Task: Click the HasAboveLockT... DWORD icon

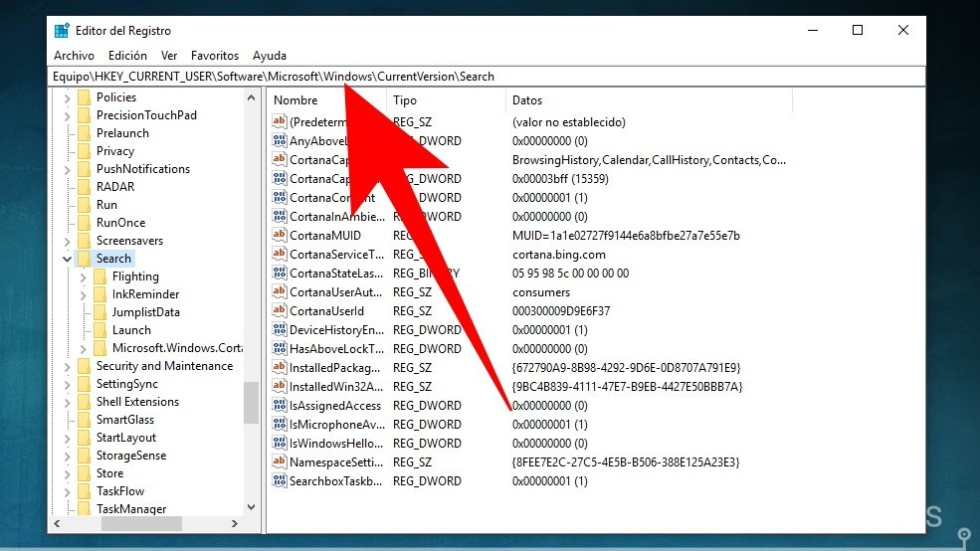Action: (x=280, y=348)
